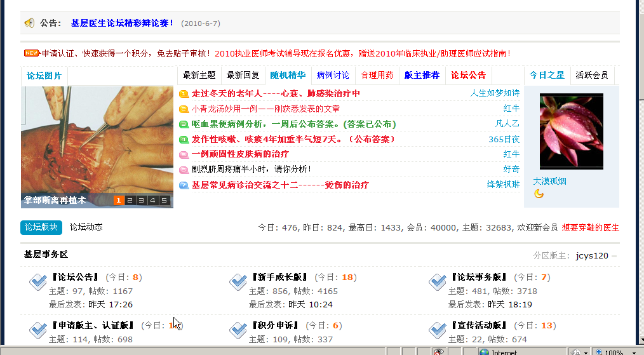Click the 论坛事务版 board checkmark icon
This screenshot has height=355, width=644.
coord(438,283)
